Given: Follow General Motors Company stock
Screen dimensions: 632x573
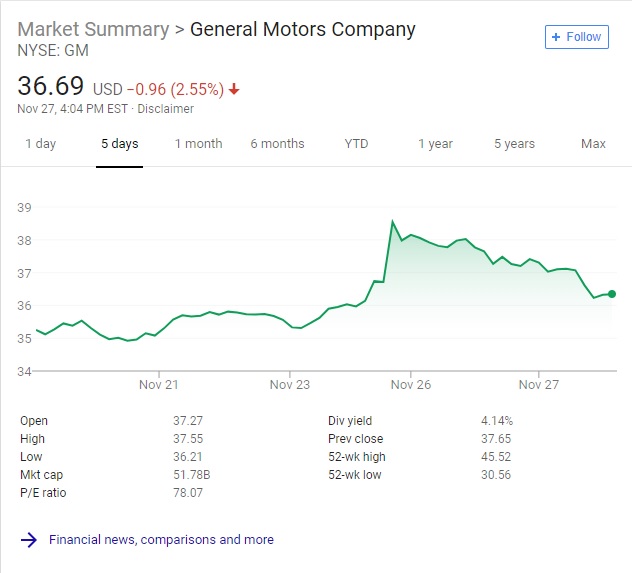Looking at the screenshot, I should [577, 37].
